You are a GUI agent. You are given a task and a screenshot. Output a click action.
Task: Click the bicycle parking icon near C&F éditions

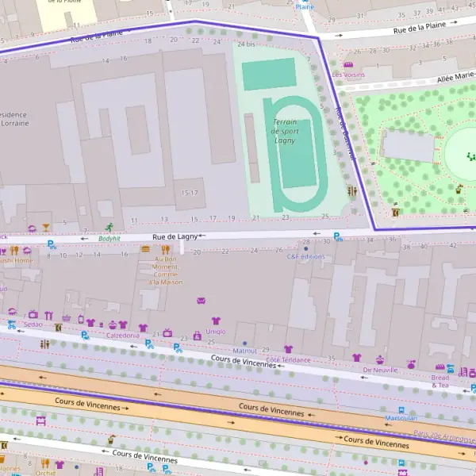click(x=338, y=236)
